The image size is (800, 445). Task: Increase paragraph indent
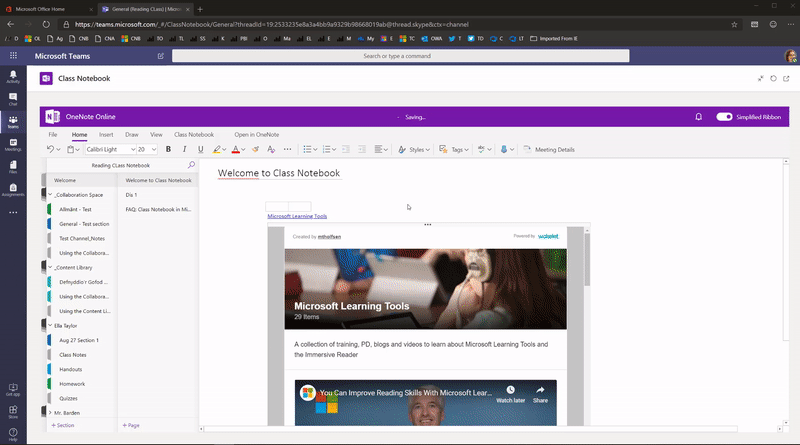coord(362,149)
